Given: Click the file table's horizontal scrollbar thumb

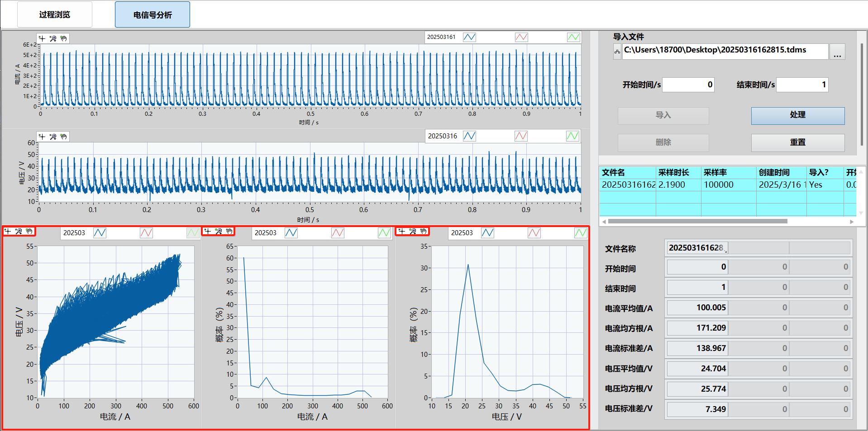Looking at the screenshot, I should tap(697, 222).
